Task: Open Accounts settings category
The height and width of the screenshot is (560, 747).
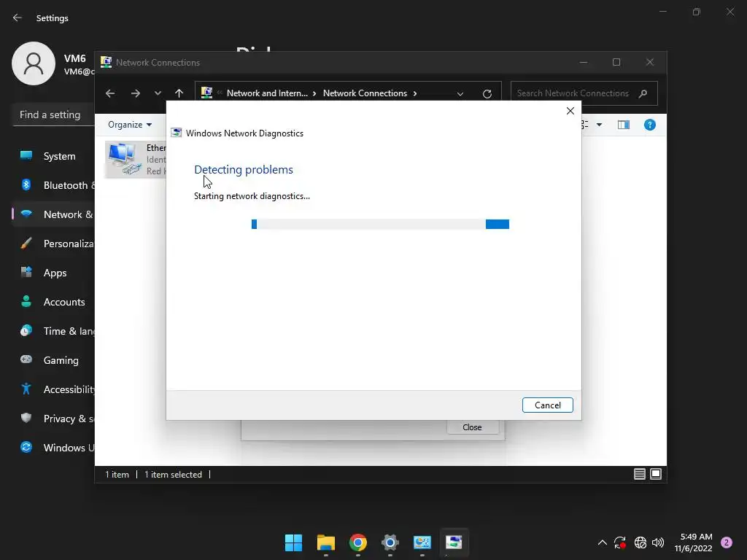Action: (53, 302)
